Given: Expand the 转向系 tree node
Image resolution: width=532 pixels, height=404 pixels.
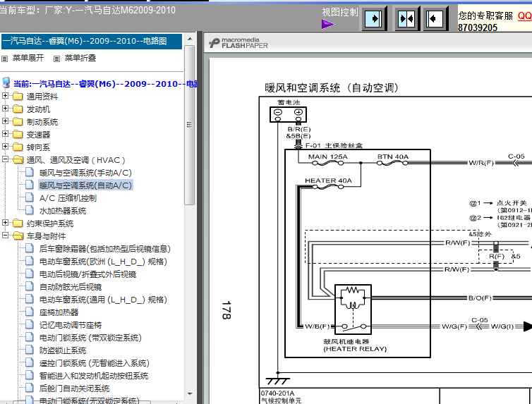Looking at the screenshot, I should click(5, 147).
